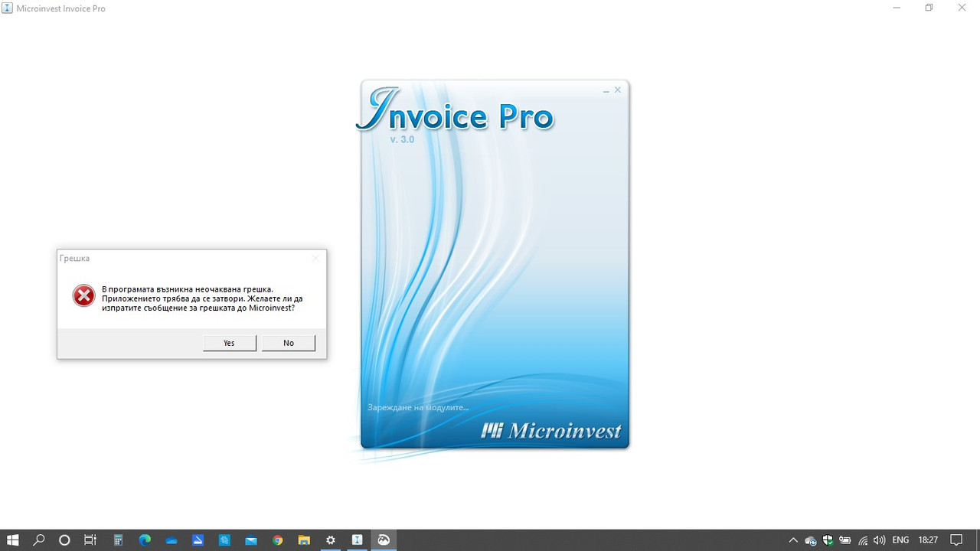Image resolution: width=980 pixels, height=551 pixels.
Task: Open Cortana from the taskbar
Action: click(64, 540)
